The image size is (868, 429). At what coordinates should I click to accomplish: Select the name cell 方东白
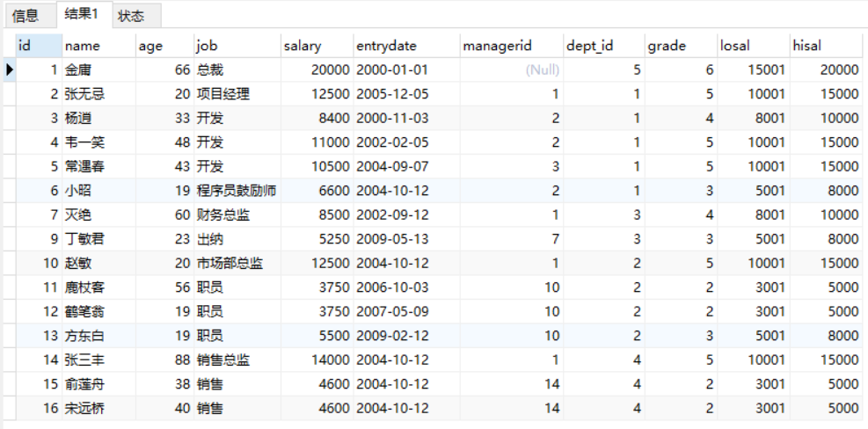(x=98, y=336)
